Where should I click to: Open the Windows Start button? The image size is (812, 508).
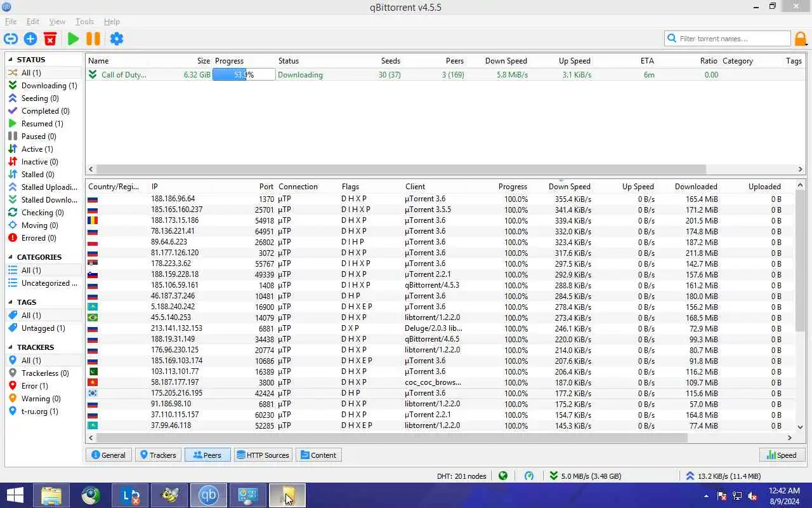point(15,495)
